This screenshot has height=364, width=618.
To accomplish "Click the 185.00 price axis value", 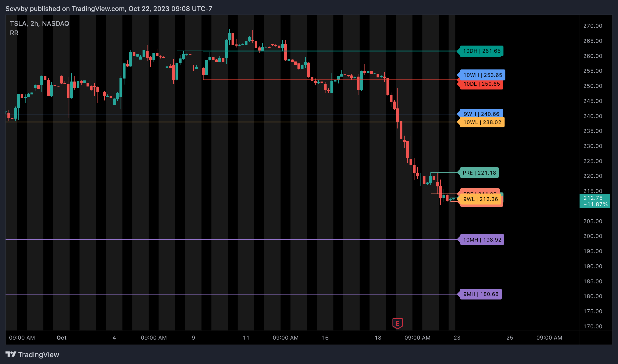I will [593, 281].
